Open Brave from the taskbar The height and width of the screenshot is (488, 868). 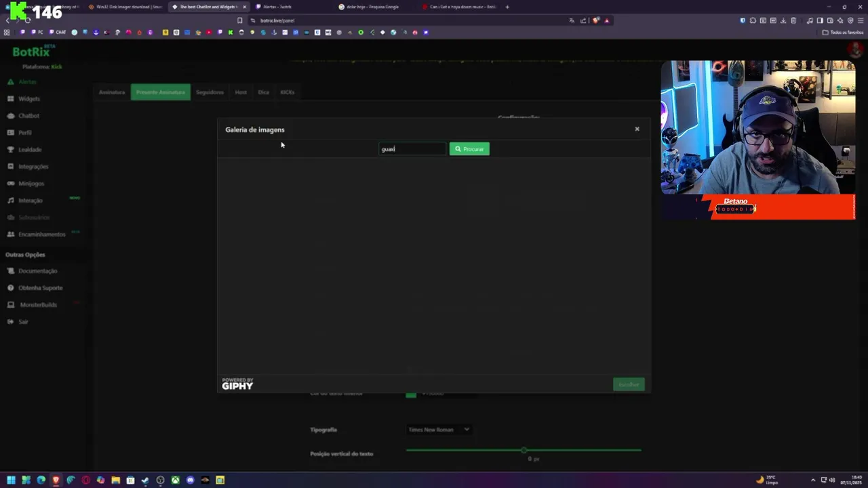(x=56, y=480)
